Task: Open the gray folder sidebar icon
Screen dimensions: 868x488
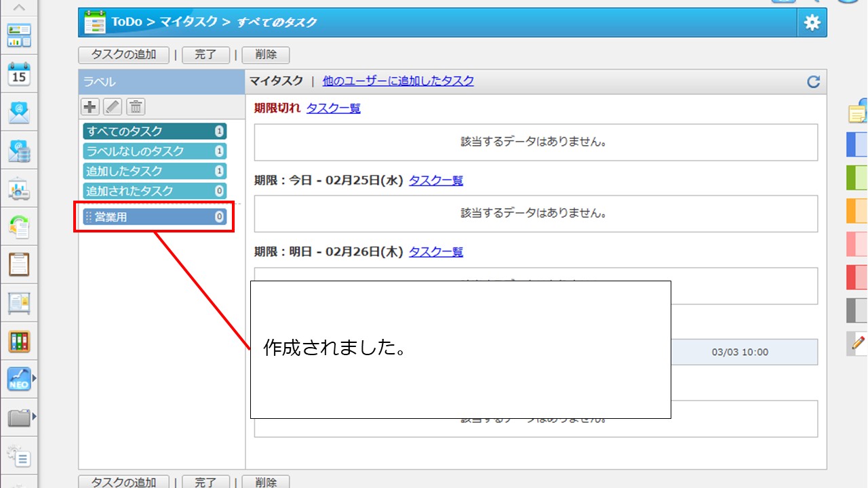Action: pos(19,418)
